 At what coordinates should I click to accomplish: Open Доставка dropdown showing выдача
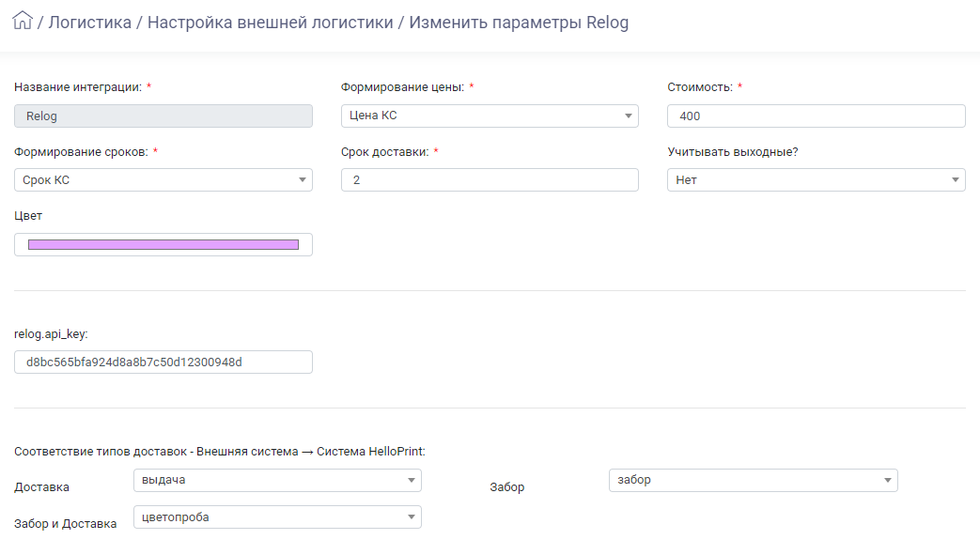(x=277, y=480)
